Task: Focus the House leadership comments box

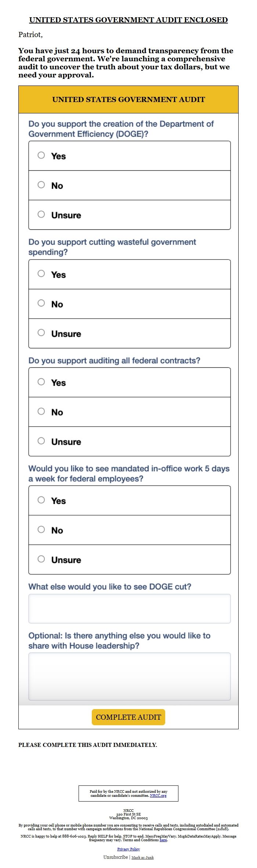Action: click(129, 676)
